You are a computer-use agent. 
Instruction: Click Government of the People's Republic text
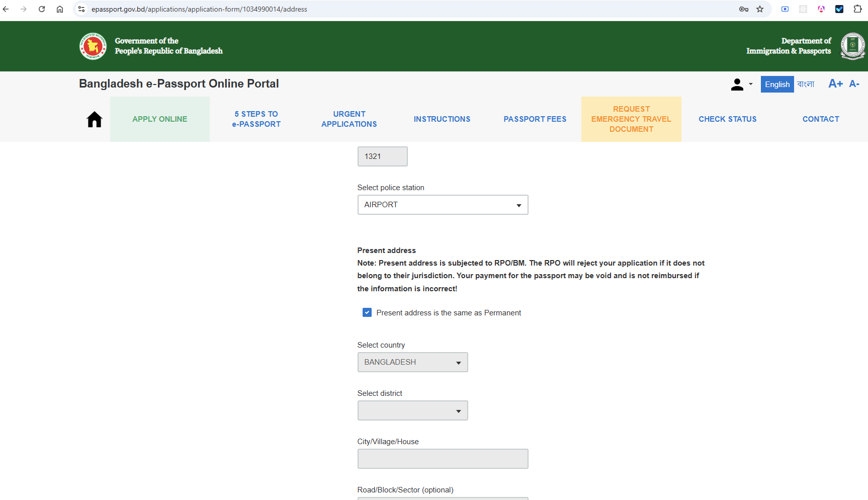click(168, 46)
